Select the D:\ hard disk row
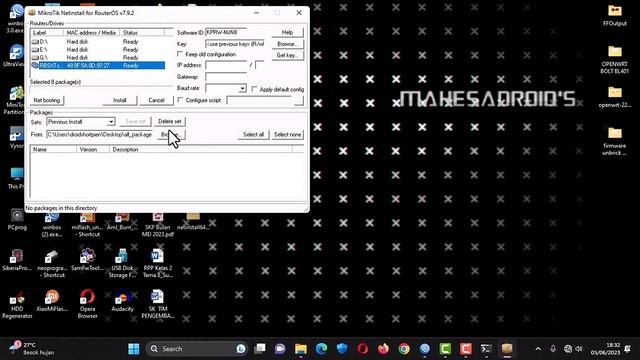The width and height of the screenshot is (640, 360). point(98,42)
